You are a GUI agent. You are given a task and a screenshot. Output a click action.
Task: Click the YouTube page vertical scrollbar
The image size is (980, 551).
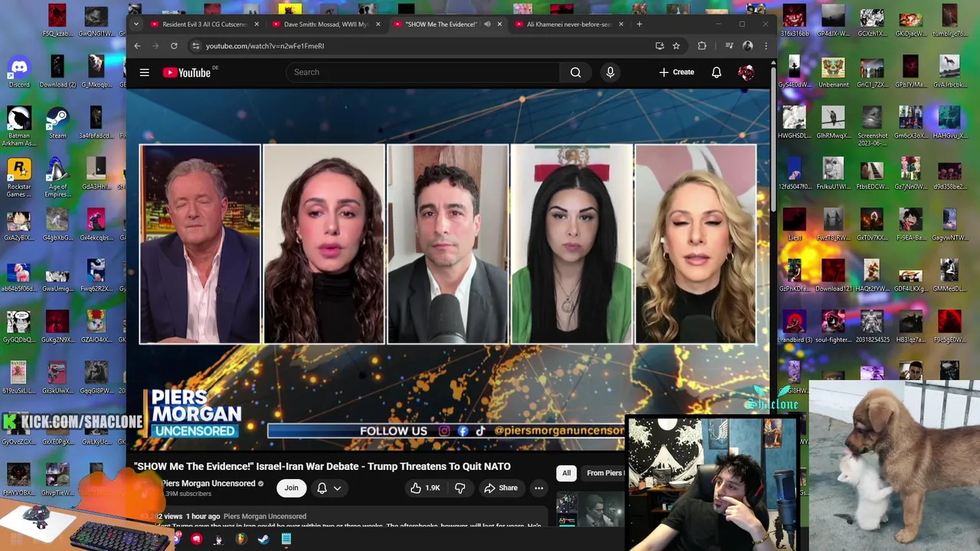click(773, 138)
